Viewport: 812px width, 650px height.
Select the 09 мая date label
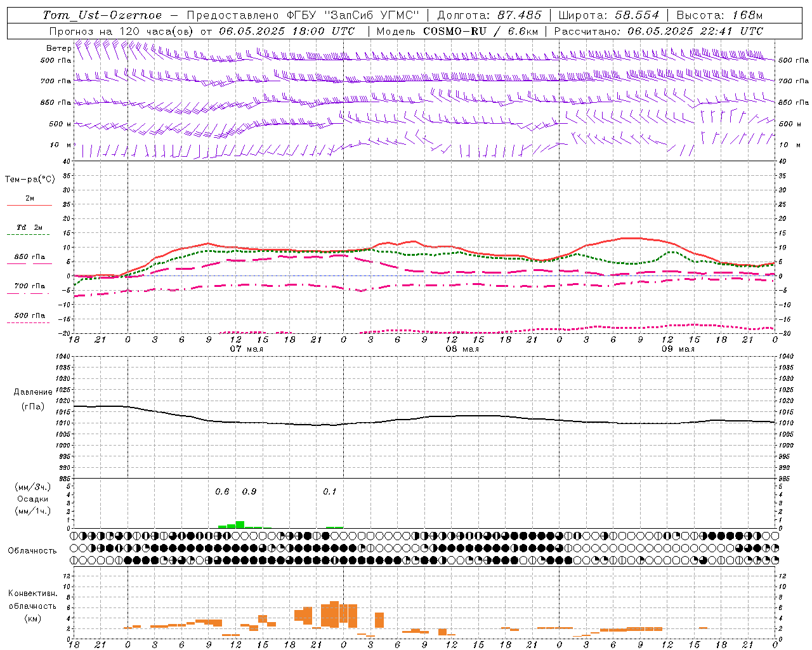point(678,349)
